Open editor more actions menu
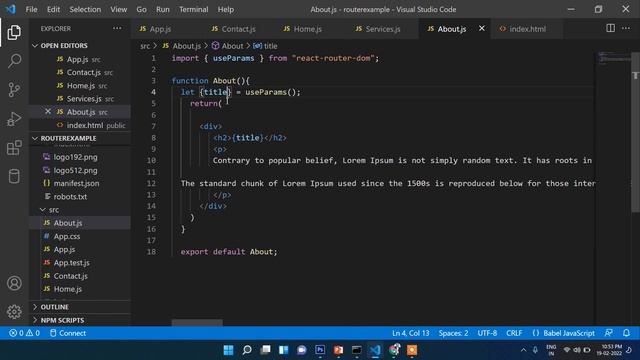The image size is (640, 360). (626, 28)
